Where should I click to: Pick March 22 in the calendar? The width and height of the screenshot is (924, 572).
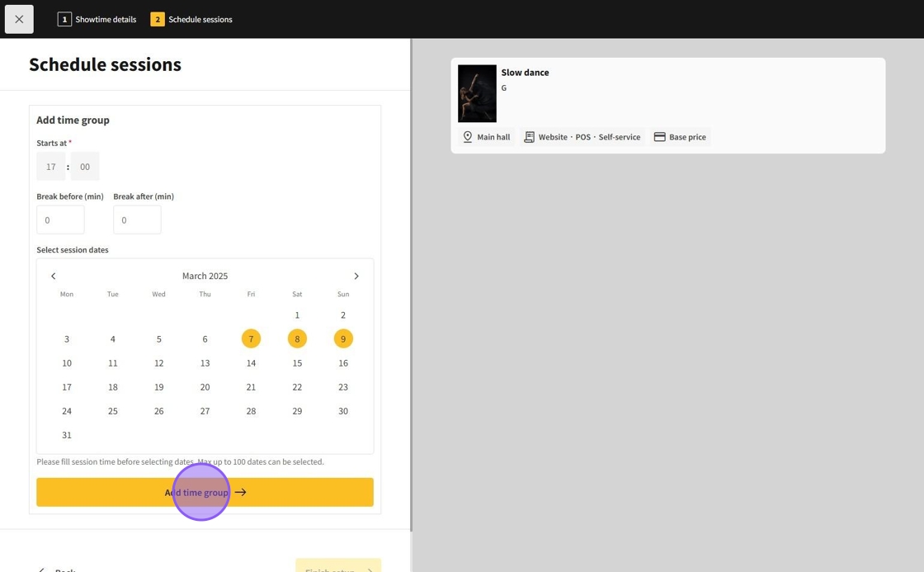point(297,386)
